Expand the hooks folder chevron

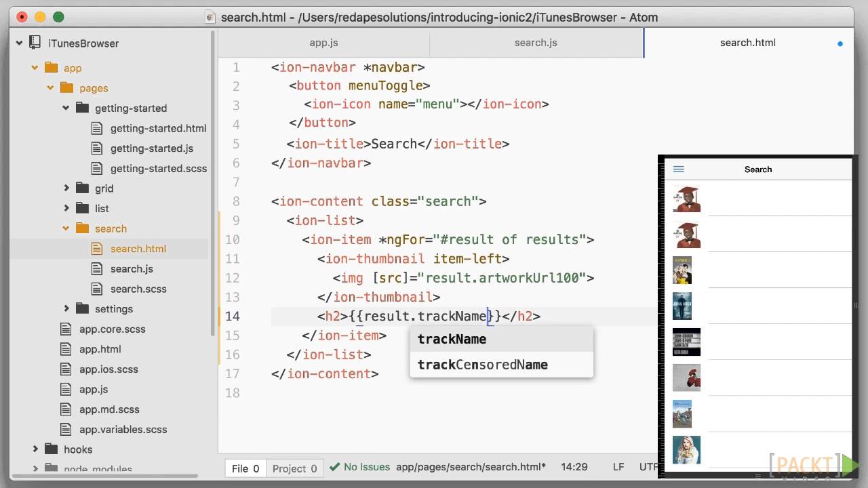35,449
